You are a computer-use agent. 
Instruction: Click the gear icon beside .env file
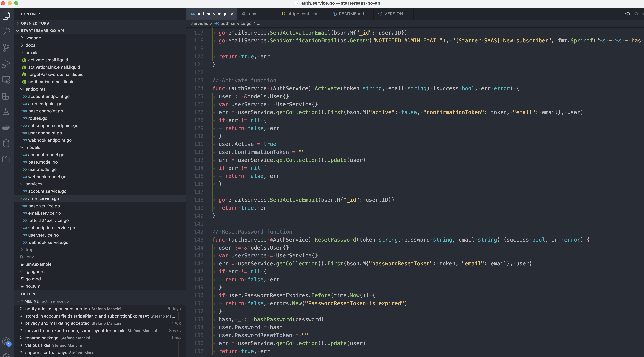[x=21, y=257]
